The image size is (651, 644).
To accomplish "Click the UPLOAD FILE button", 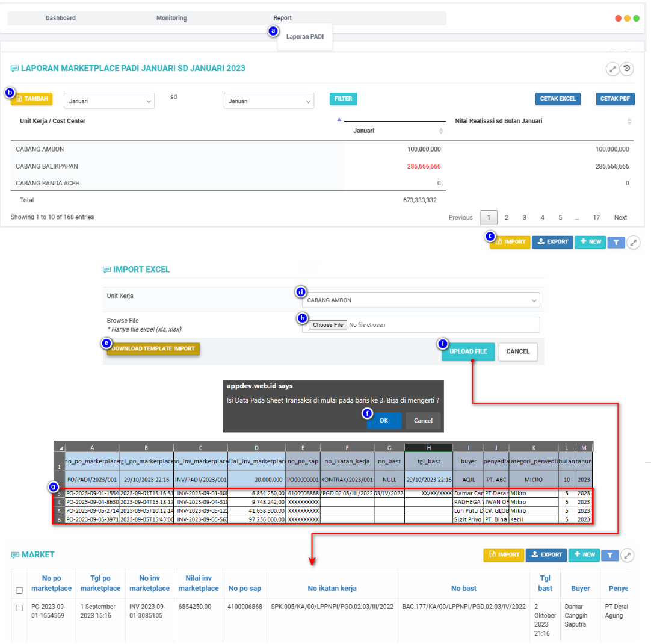I will (468, 351).
